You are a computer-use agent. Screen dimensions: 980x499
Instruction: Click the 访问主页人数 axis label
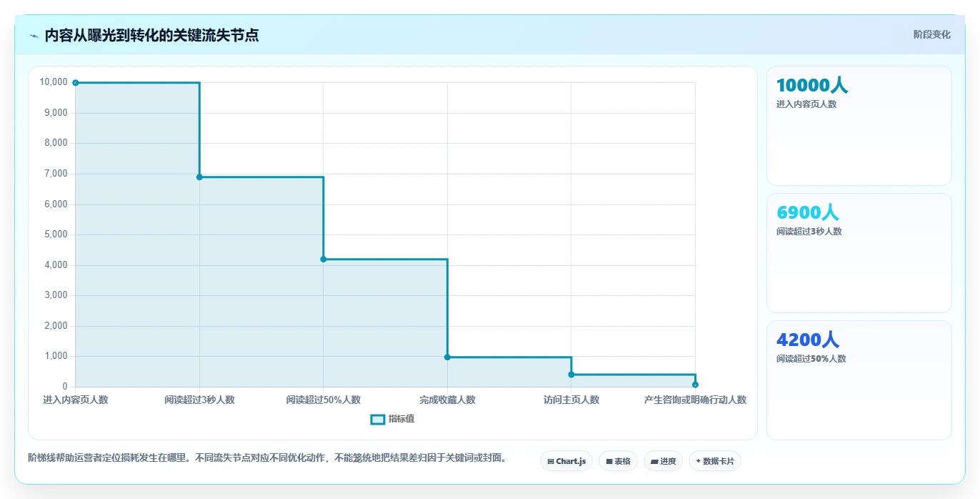[x=571, y=400]
